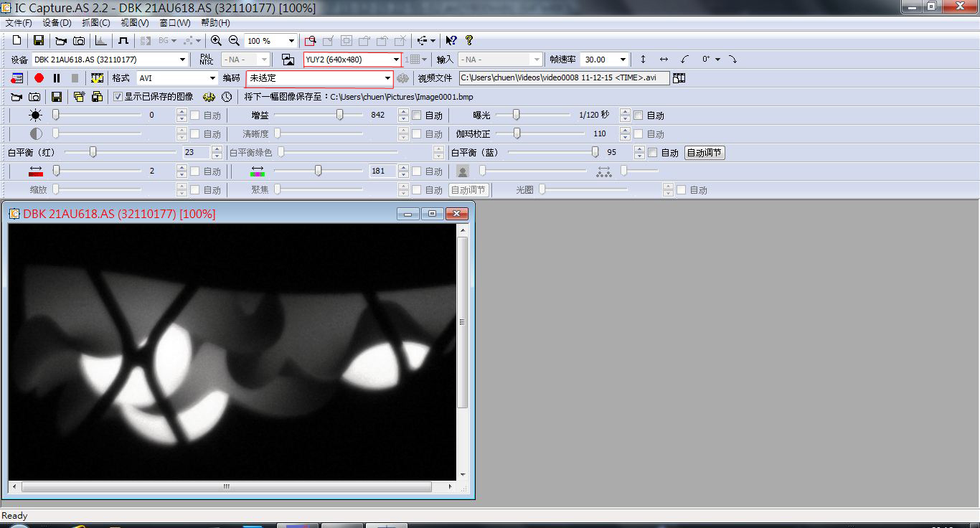Click the zoom in magnifier icon
This screenshot has height=528, width=980.
(x=216, y=41)
